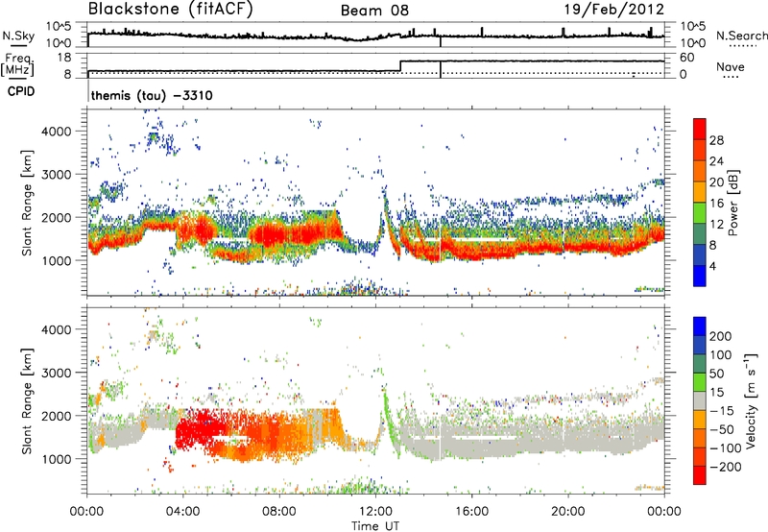Click the N.Search legend label

(x=742, y=36)
